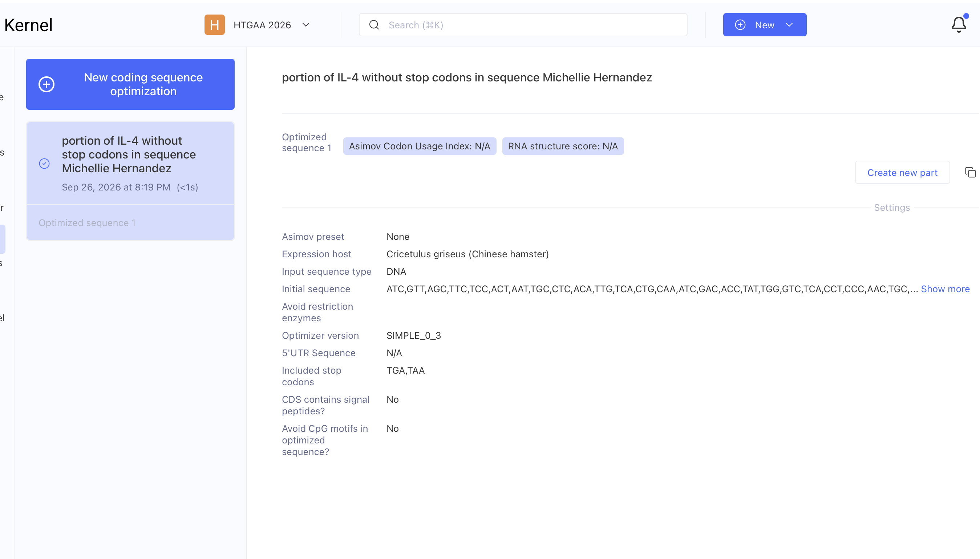The image size is (980, 559).
Task: Show more of the initial sequence
Action: (x=945, y=289)
